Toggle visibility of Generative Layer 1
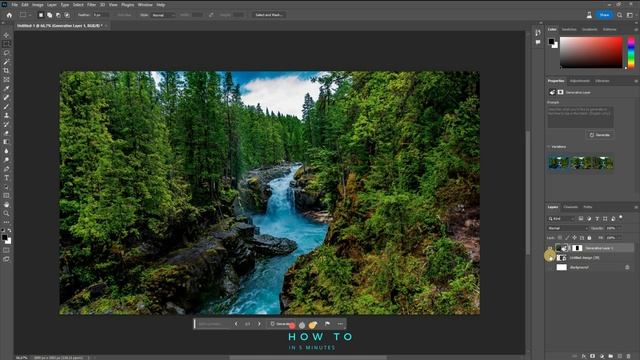Viewport: 640px width, 360px height. tap(550, 248)
